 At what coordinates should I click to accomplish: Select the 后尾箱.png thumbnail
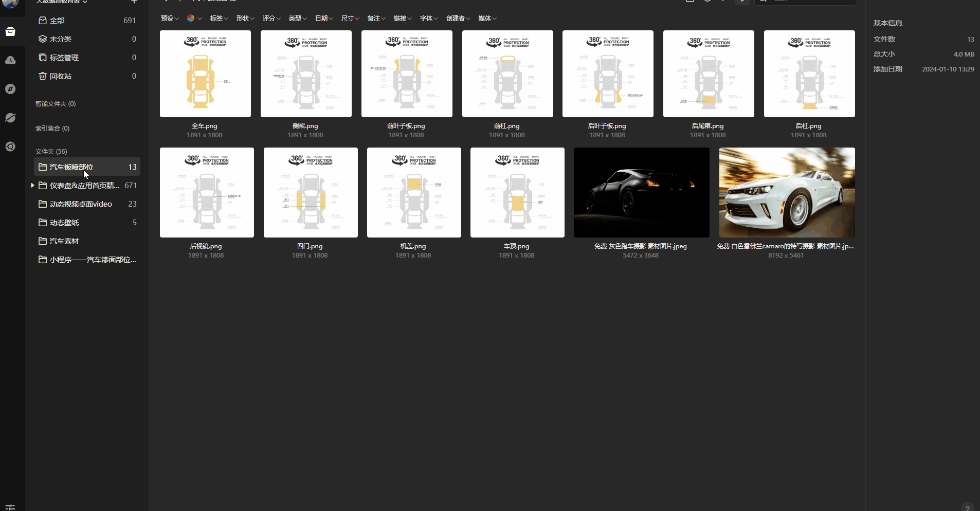click(709, 74)
